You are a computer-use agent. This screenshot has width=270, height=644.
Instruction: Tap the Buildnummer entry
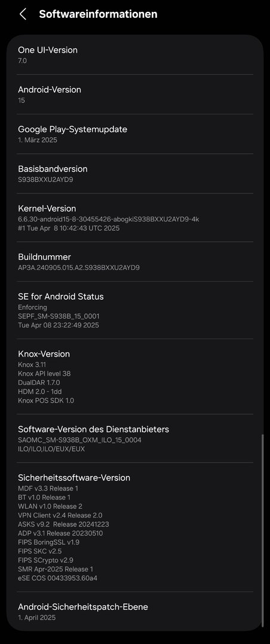[135, 262]
